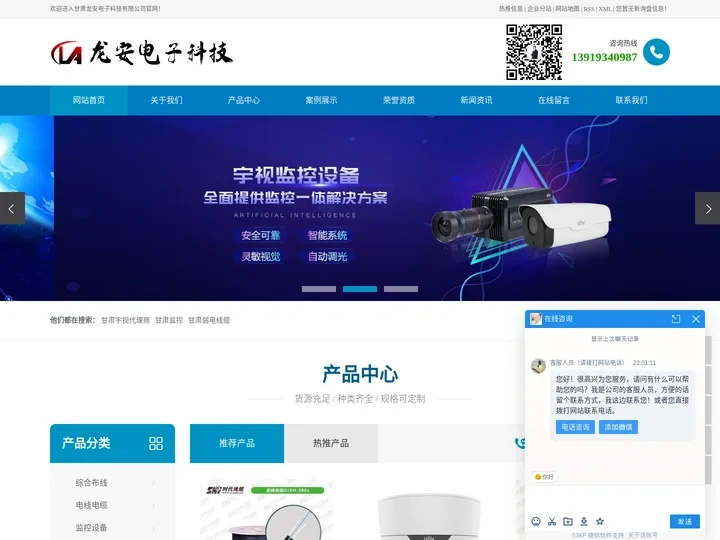Click the phone hotline circle icon

[656, 52]
